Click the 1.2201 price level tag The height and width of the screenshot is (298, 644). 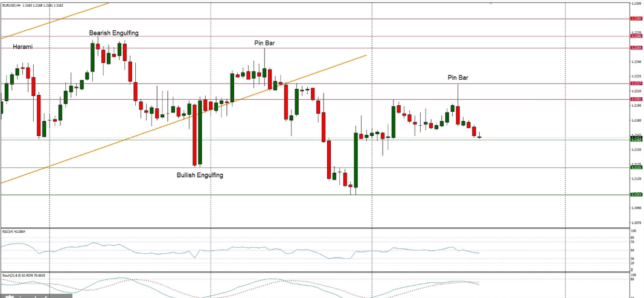[x=636, y=99]
